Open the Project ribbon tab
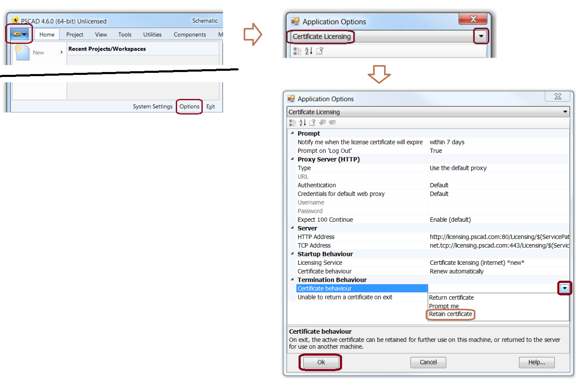587x392 pixels. point(74,35)
